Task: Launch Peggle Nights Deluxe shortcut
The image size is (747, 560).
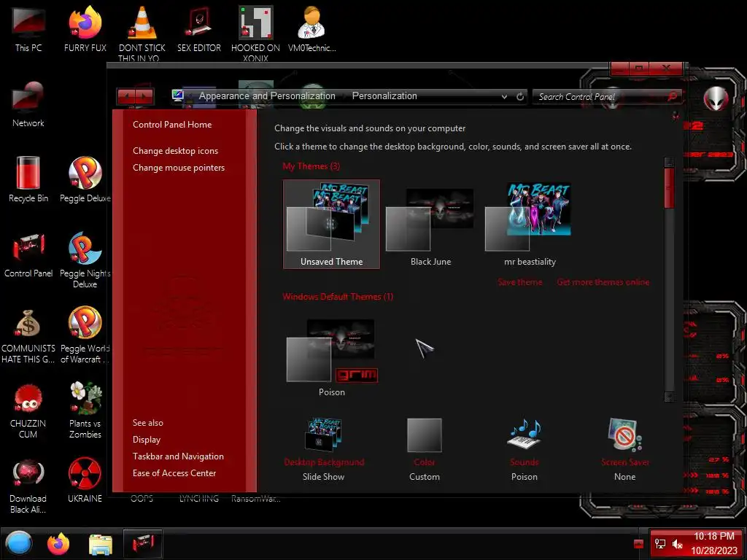Action: coord(85,260)
